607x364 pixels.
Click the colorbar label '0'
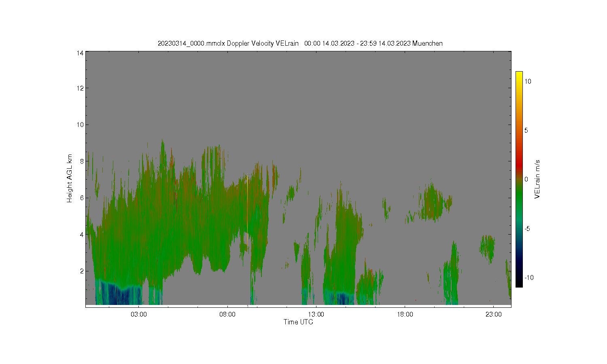click(x=526, y=180)
